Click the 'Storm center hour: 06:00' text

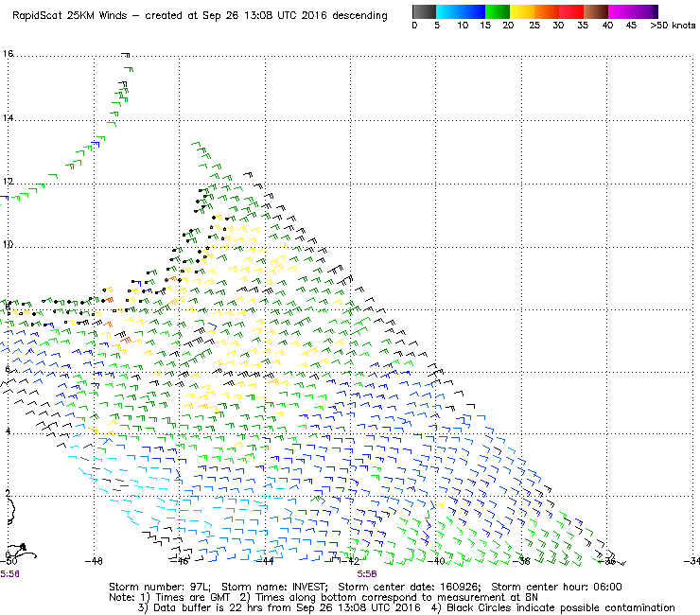(556, 587)
